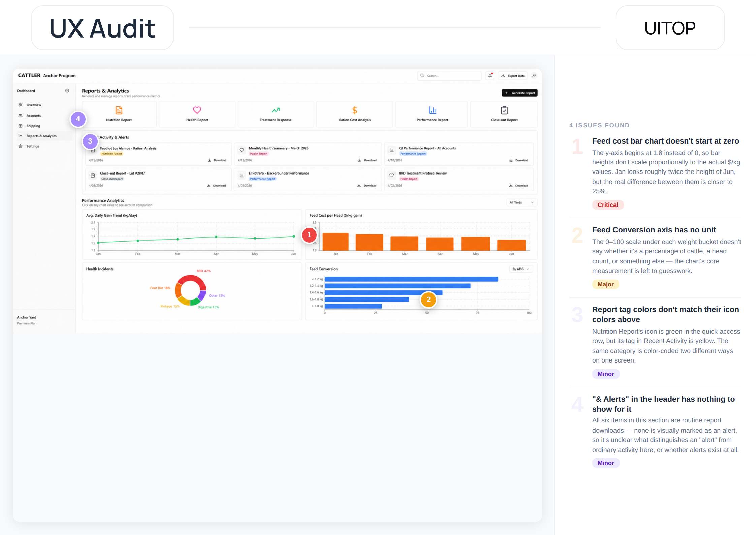Screen dimensions: 756x535
Task: Click heart icon of BRD Treatment Protocol Review
Action: 391,176
